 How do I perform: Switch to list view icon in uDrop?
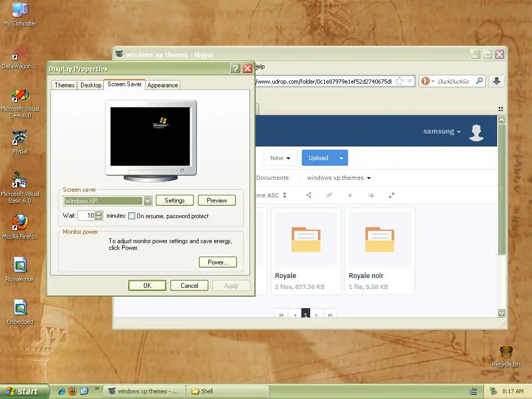371,195
